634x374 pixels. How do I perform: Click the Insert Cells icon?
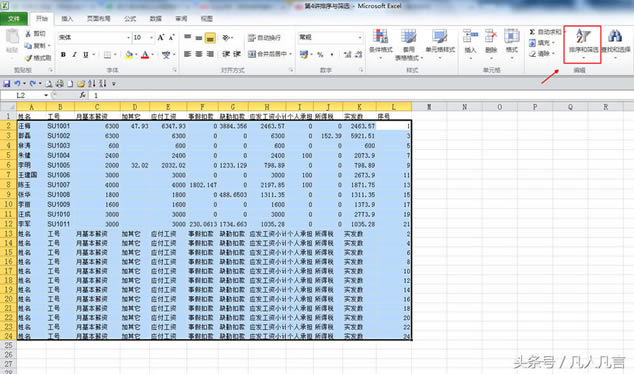(x=470, y=36)
